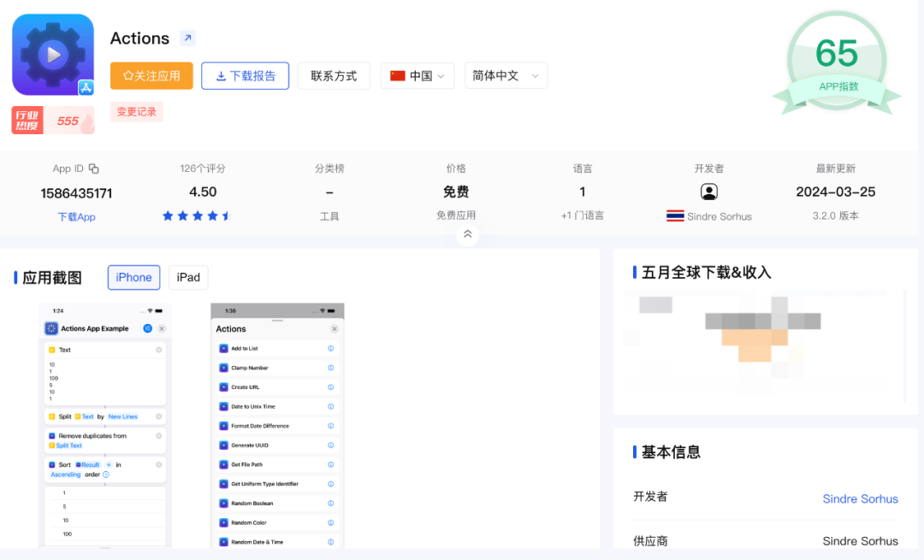Switch to the iPad screenshots tab
This screenshot has height=560, width=924.
point(188,277)
